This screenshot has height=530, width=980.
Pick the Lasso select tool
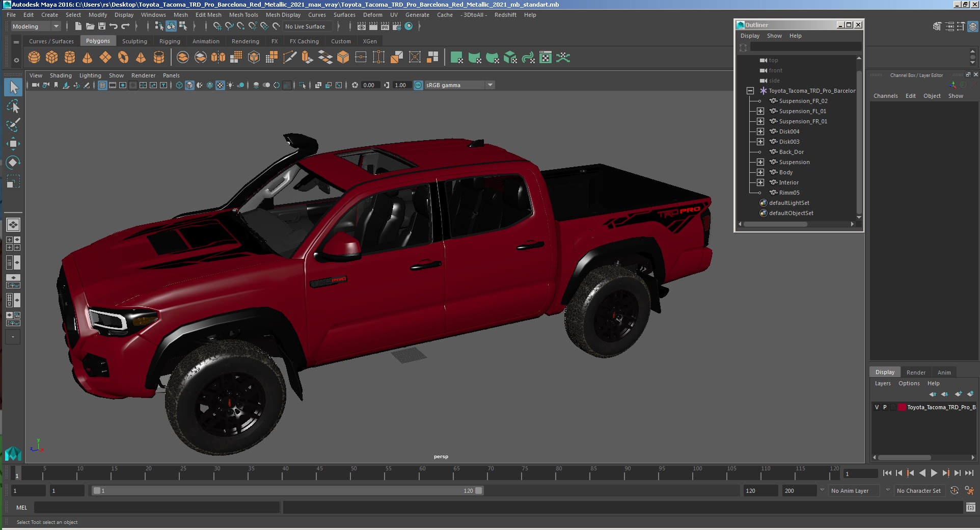(13, 106)
